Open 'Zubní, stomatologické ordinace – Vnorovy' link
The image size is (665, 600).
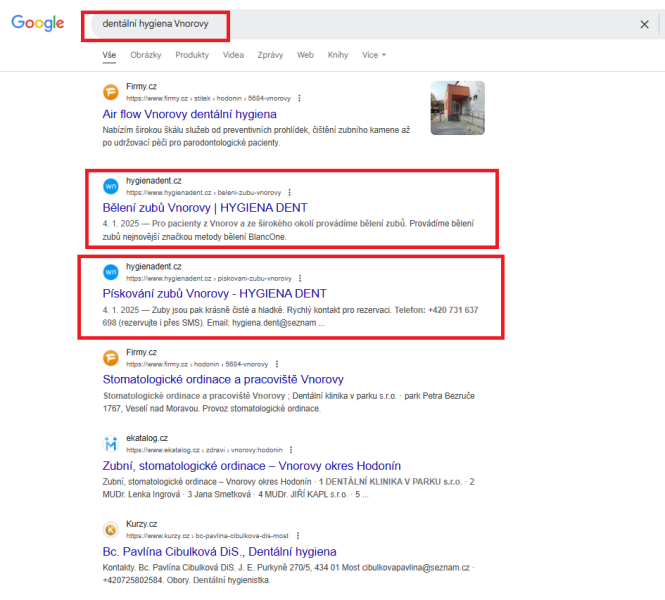pos(251,466)
